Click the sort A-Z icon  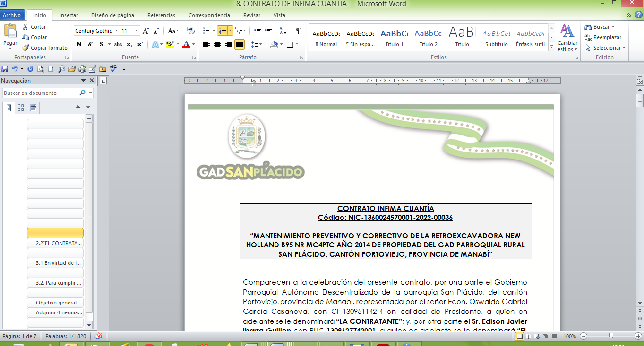point(283,31)
